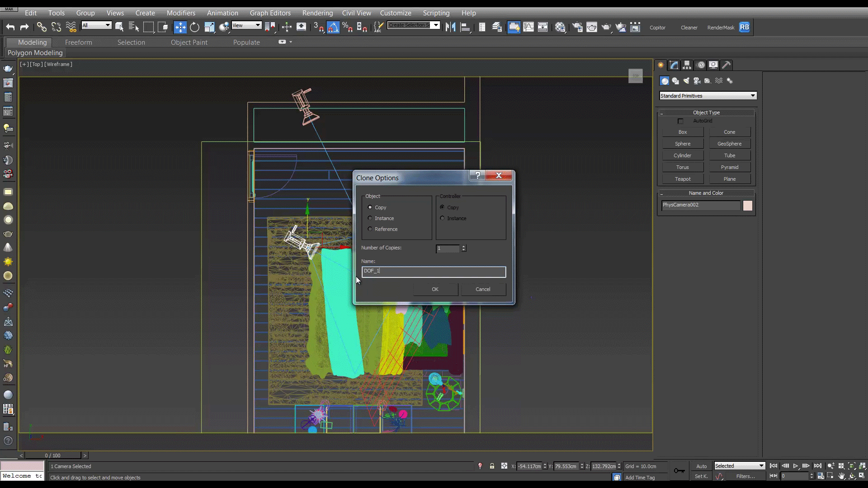Viewport: 868px width, 488px height.
Task: Collapse the Name and Color rollout
Action: pyautogui.click(x=706, y=193)
